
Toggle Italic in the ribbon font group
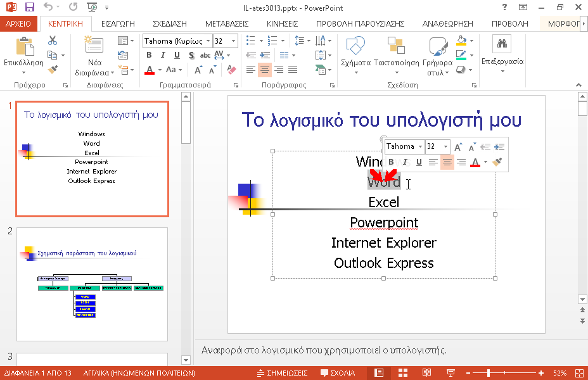coord(163,56)
